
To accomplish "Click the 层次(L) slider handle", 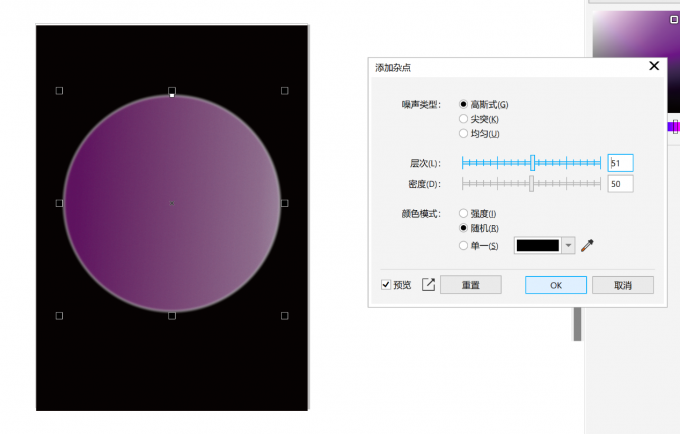I will coord(532,163).
